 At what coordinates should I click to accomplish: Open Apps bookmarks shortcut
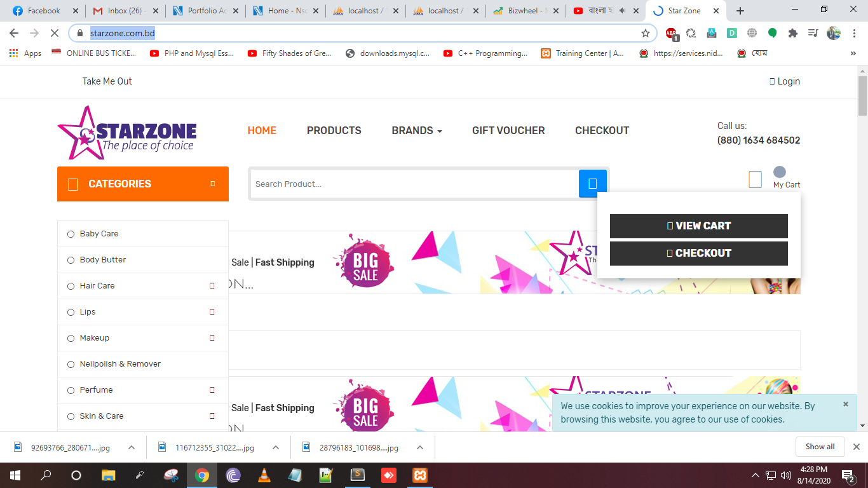25,53
